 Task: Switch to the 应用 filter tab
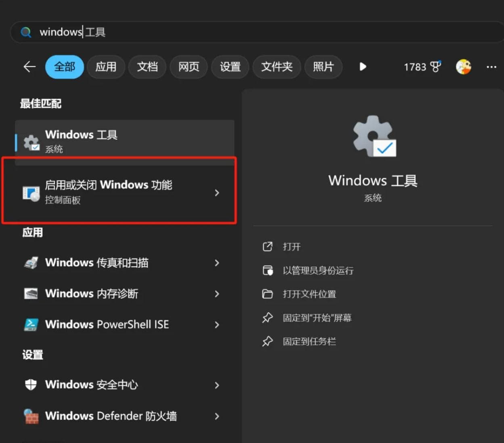click(x=106, y=67)
